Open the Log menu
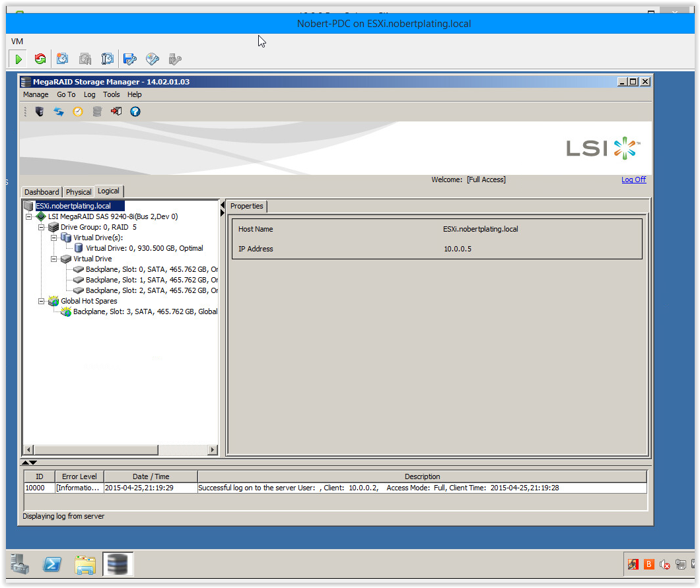Image resolution: width=700 pixels, height=588 pixels. [x=89, y=94]
